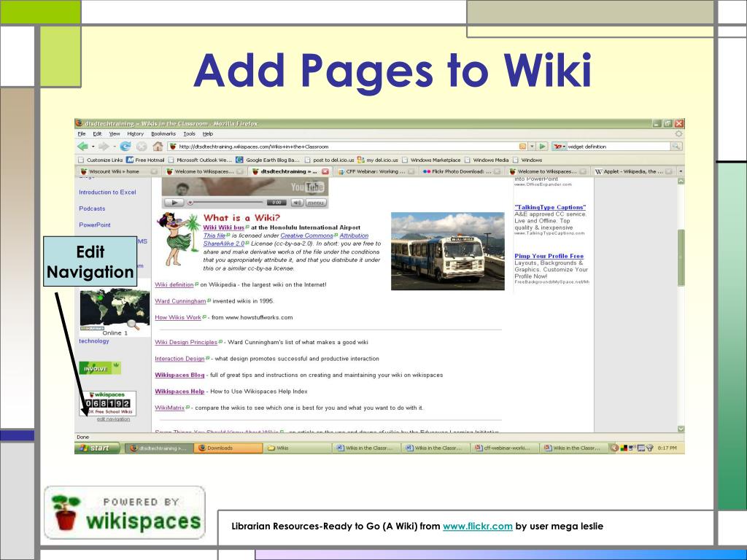Open the Free Hotmail bookmark
The width and height of the screenshot is (747, 560).
click(x=145, y=160)
